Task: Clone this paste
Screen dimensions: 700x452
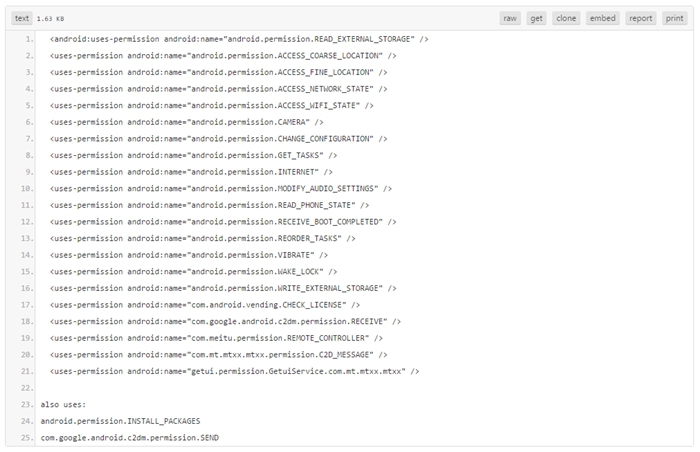Action: coord(566,18)
